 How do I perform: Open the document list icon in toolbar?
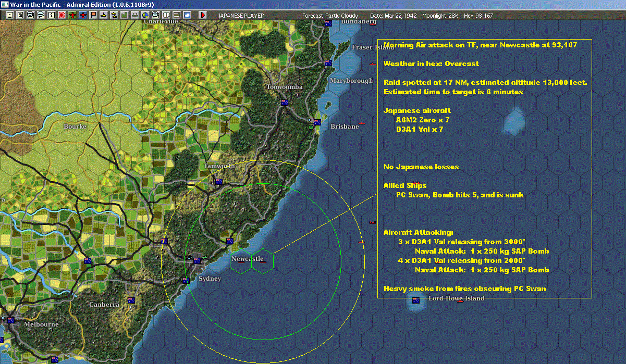click(20, 16)
